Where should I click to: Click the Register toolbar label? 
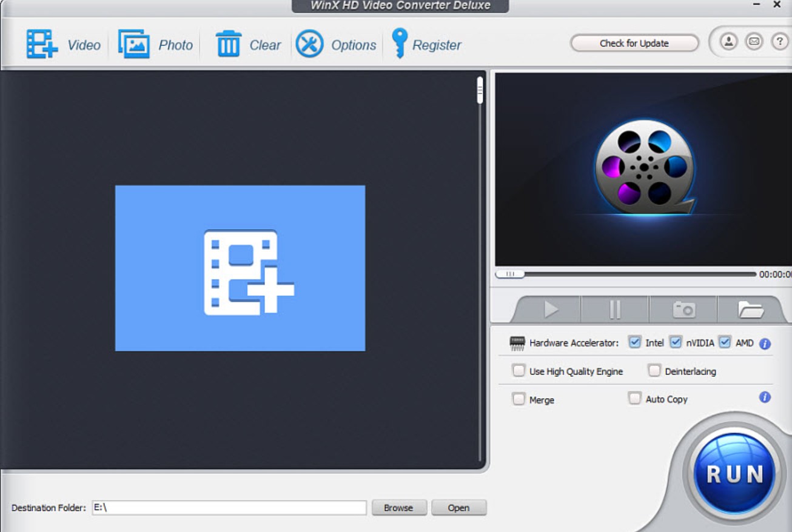(437, 45)
